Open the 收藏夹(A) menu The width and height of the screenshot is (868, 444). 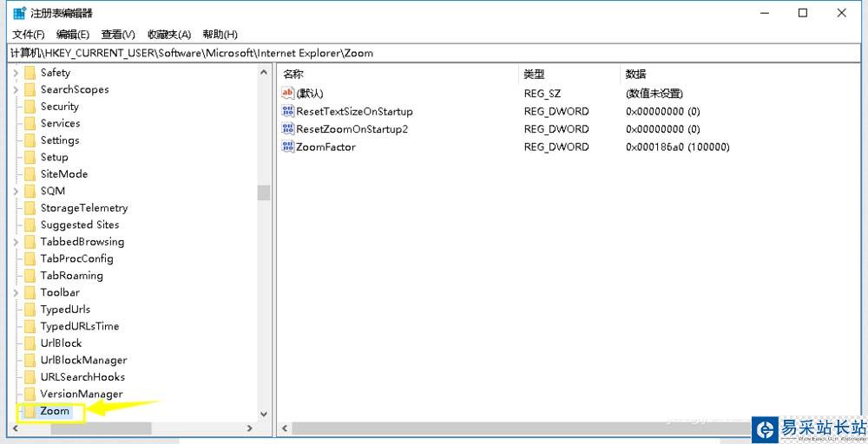click(169, 35)
